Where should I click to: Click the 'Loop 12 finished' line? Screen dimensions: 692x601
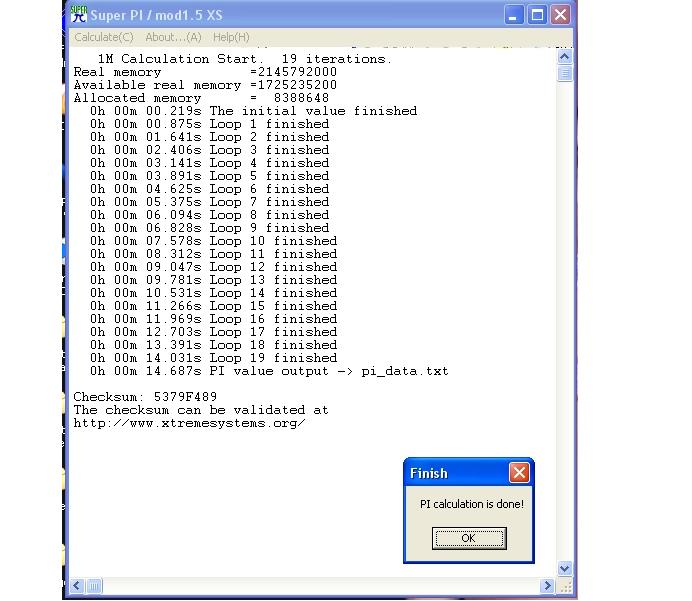[214, 267]
